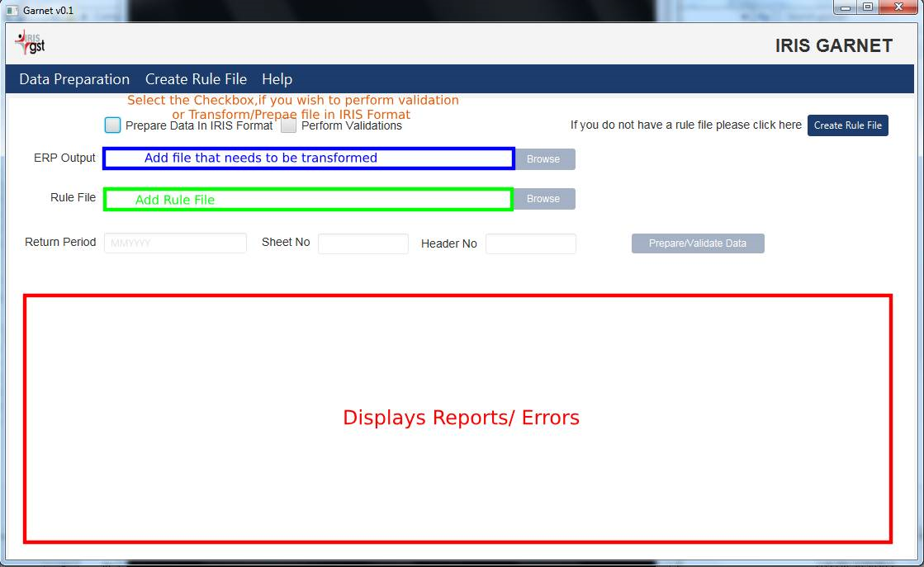Viewport: 924px width, 567px height.
Task: Click the Garnet window title icon
Action: pos(12,11)
